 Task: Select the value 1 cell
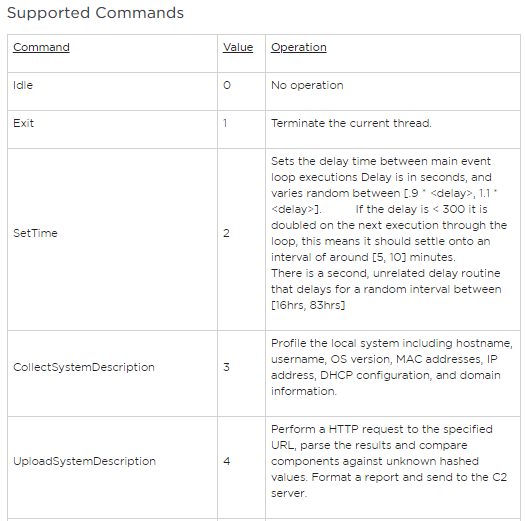point(241,130)
